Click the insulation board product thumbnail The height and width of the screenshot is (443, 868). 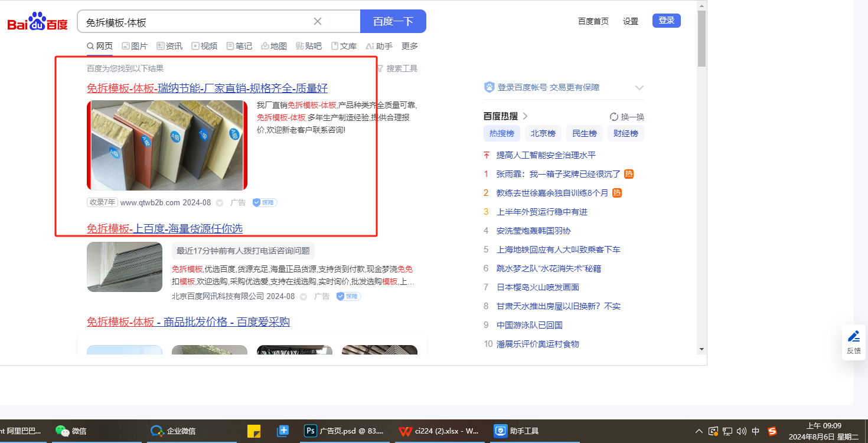pyautogui.click(x=167, y=145)
